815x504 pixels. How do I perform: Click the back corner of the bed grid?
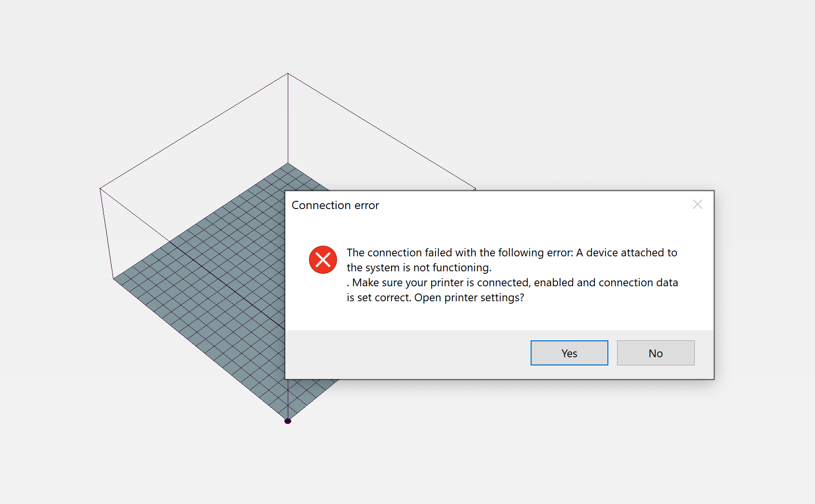click(288, 164)
